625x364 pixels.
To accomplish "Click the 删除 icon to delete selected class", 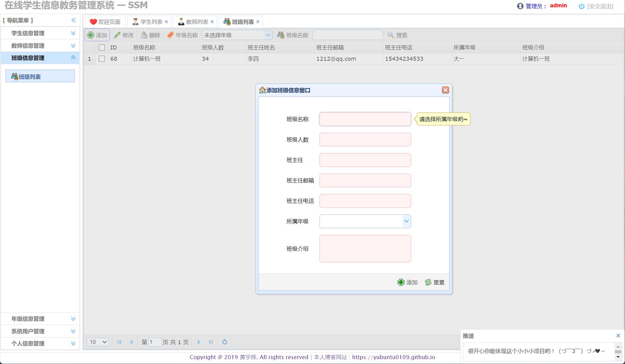I will 144,35.
